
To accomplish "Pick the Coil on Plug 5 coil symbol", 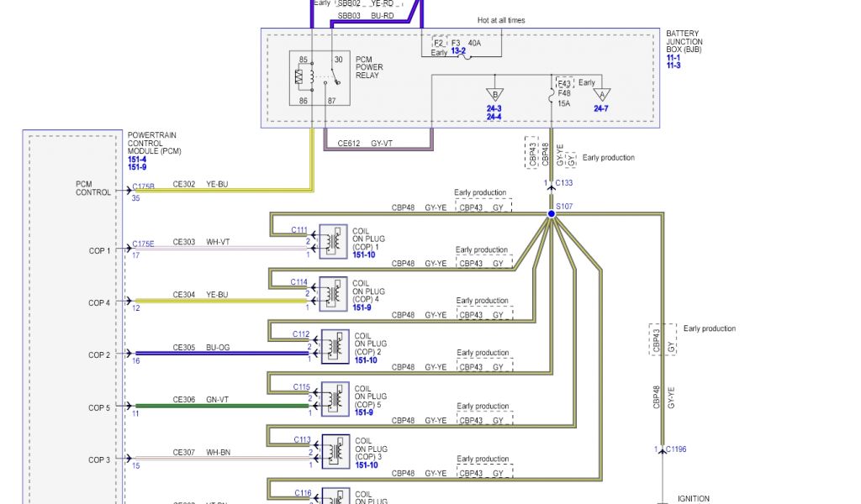I will [x=335, y=398].
